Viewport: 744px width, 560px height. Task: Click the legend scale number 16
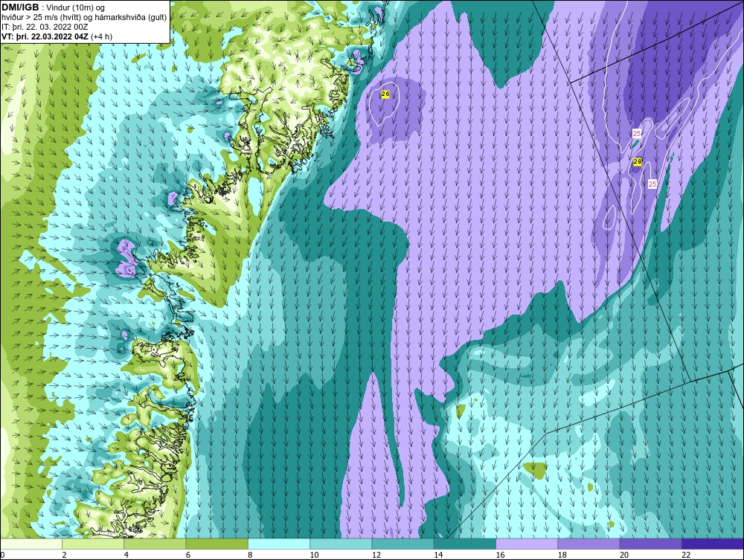[500, 556]
